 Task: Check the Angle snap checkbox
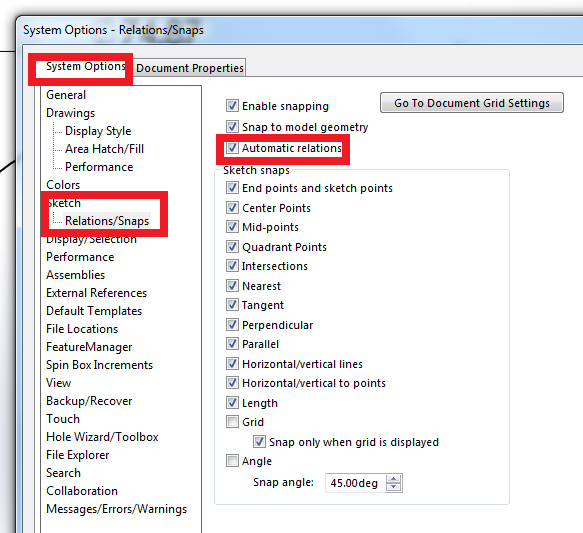[232, 461]
